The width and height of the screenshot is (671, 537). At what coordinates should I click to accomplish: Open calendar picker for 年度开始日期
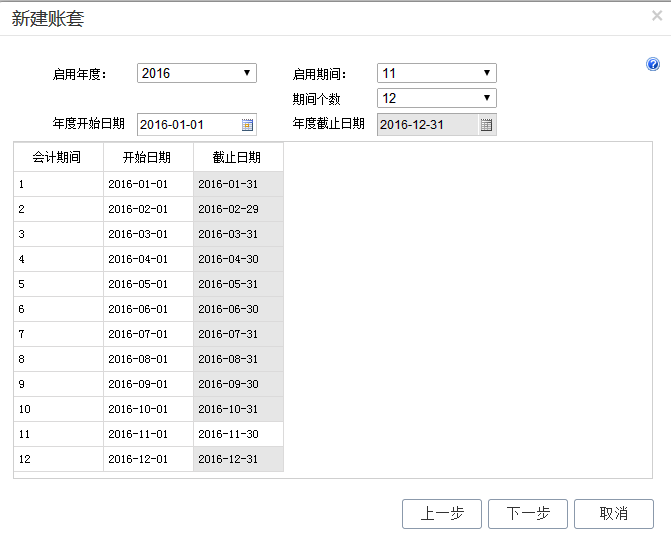coord(247,125)
